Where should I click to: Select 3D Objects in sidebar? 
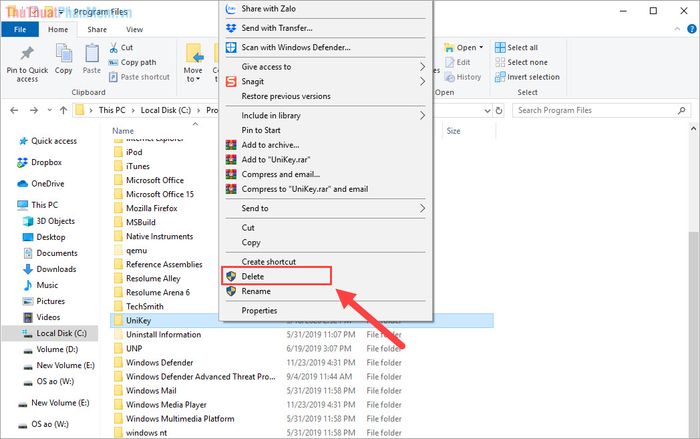[x=49, y=221]
